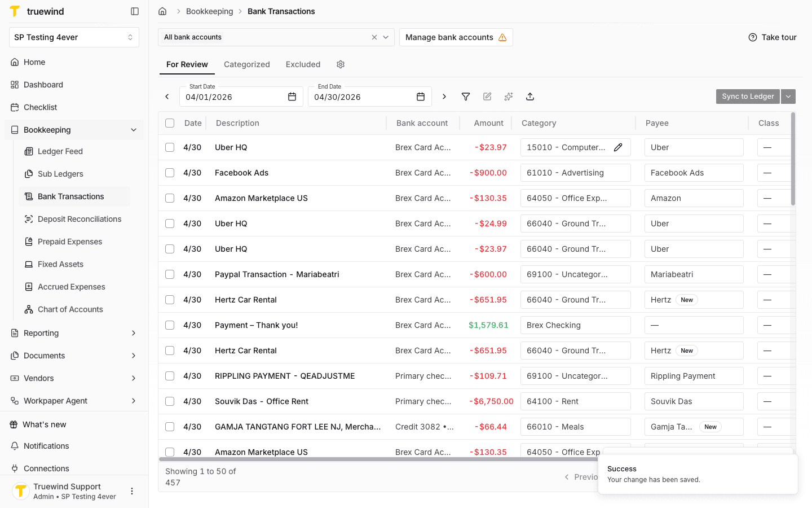Switch to the For Review tab
This screenshot has height=508, width=812.
click(x=187, y=64)
